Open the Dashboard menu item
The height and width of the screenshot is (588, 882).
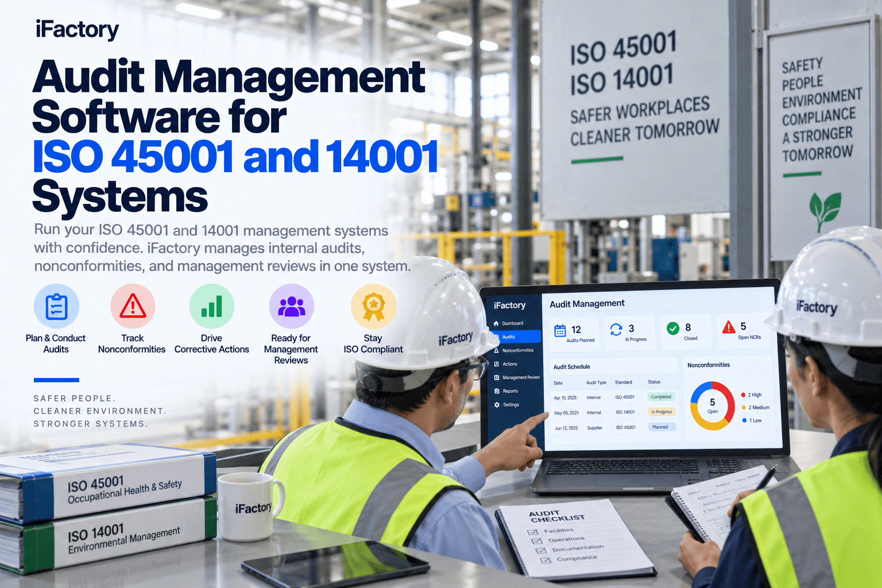coord(514,323)
